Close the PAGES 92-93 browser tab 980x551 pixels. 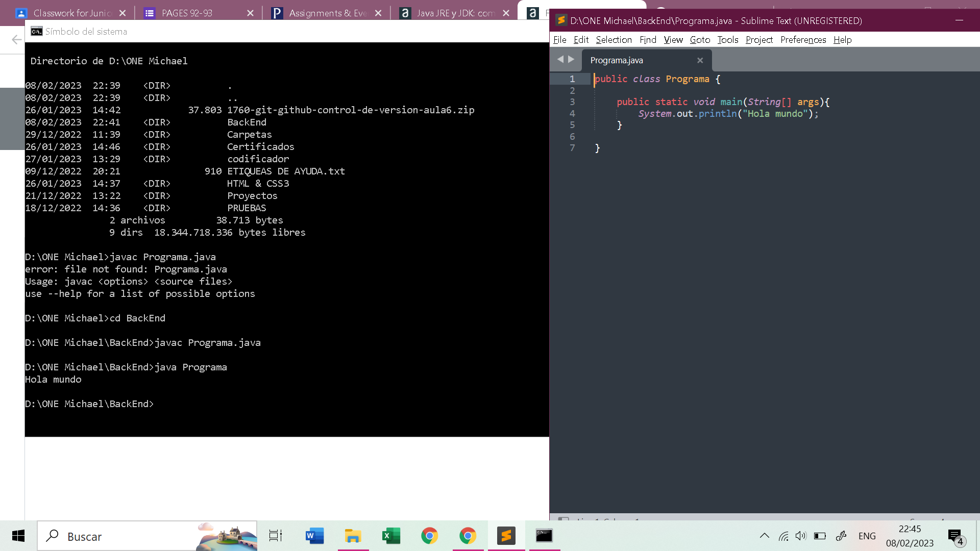click(x=250, y=13)
